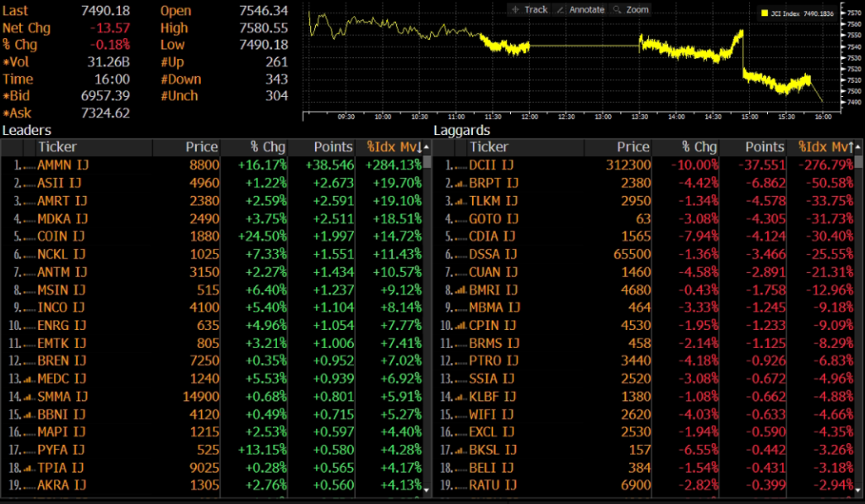Click Laggards Price column header
Screen dimensions: 865x504
[x=633, y=147]
